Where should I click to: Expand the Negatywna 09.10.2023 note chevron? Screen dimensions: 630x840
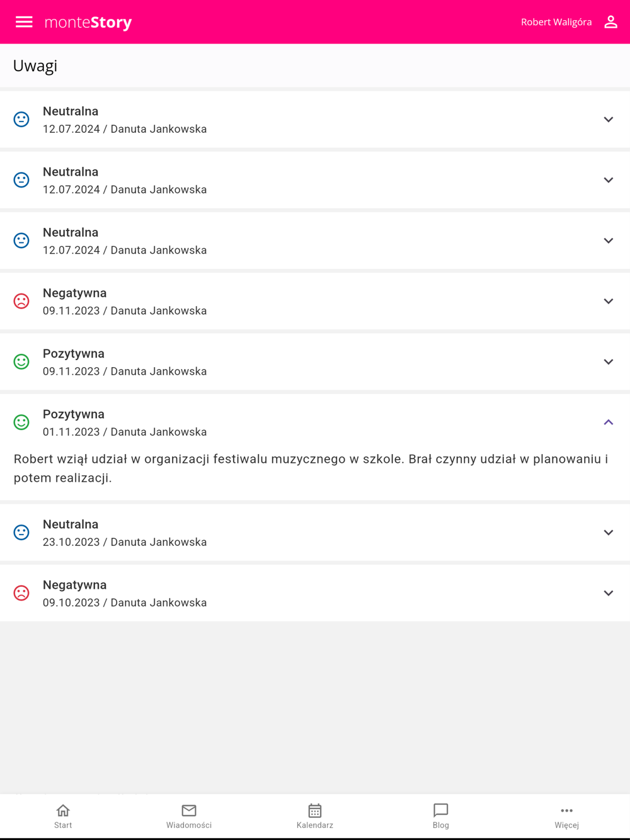[609, 593]
